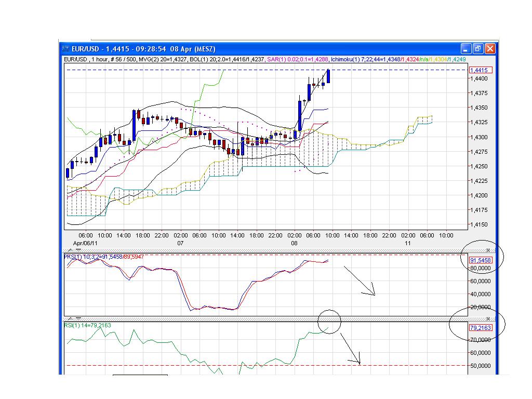Click the chart icon in the EUR/USD title bar
This screenshot has width=532, height=399.
[64, 48]
